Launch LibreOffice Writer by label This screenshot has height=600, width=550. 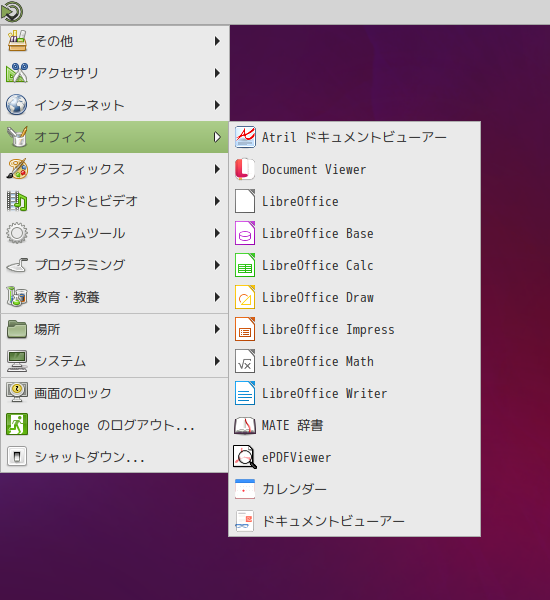[x=325, y=393]
